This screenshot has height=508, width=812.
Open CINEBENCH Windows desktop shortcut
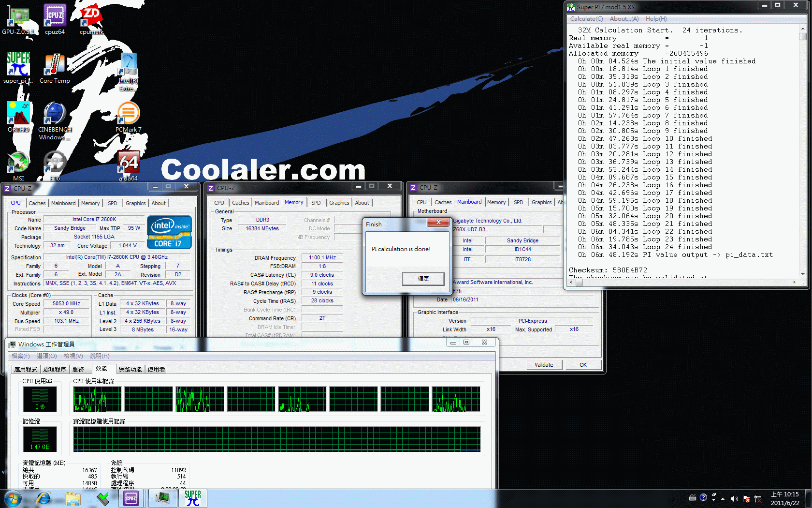tap(55, 121)
